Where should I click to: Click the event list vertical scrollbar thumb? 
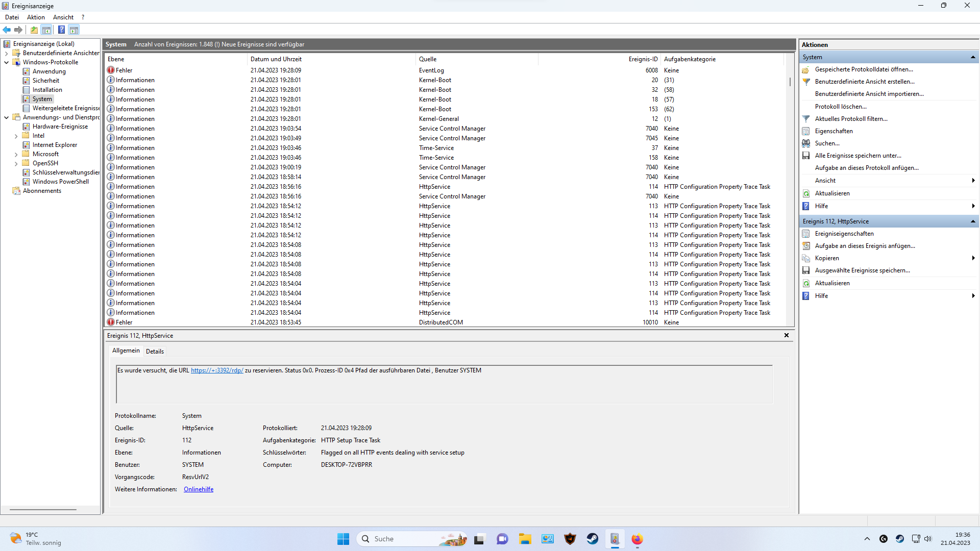coord(790,82)
